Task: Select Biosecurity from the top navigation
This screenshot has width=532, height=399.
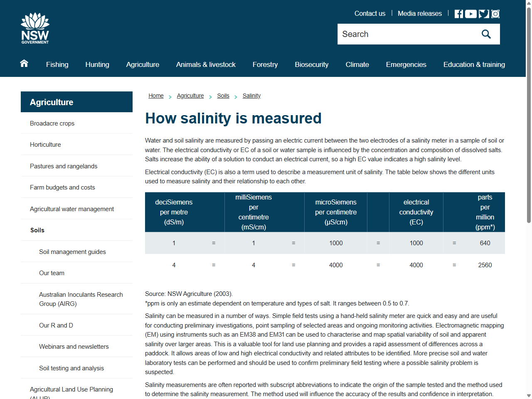Action: click(x=311, y=64)
